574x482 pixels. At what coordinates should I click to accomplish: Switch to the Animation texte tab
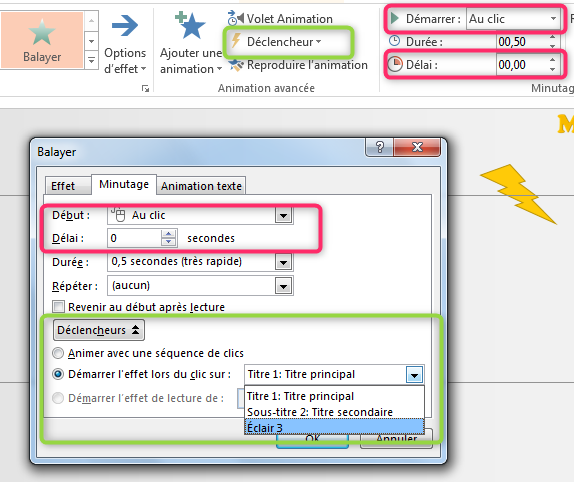coord(201,186)
